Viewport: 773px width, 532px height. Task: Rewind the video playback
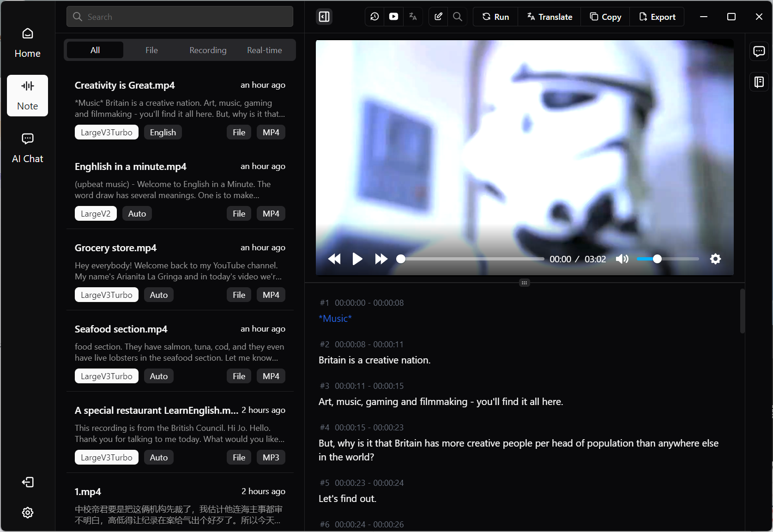334,259
